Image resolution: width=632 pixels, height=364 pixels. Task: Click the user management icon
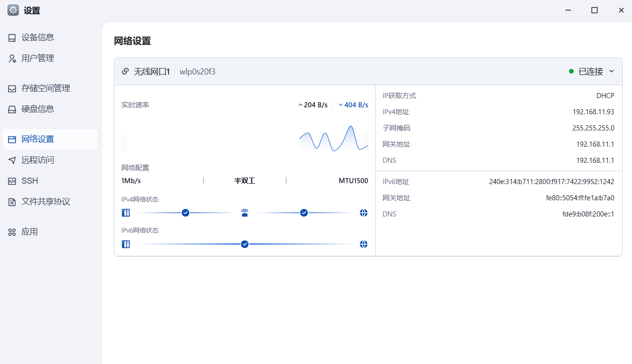pyautogui.click(x=12, y=58)
